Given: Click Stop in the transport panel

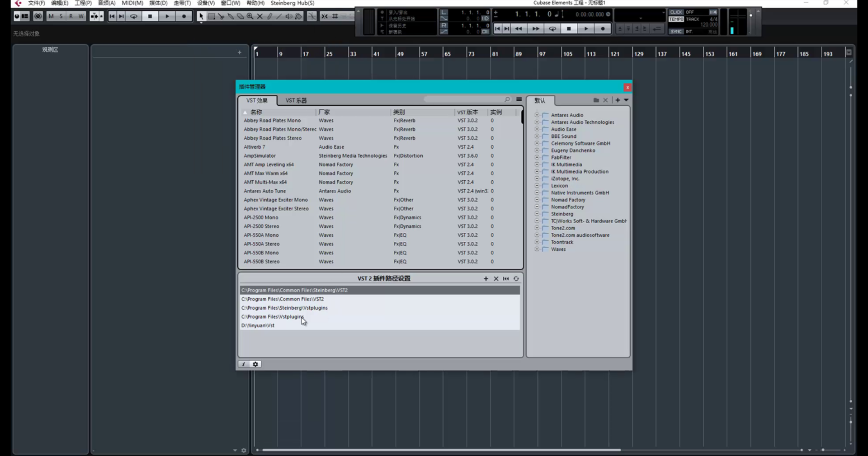Looking at the screenshot, I should pos(569,28).
